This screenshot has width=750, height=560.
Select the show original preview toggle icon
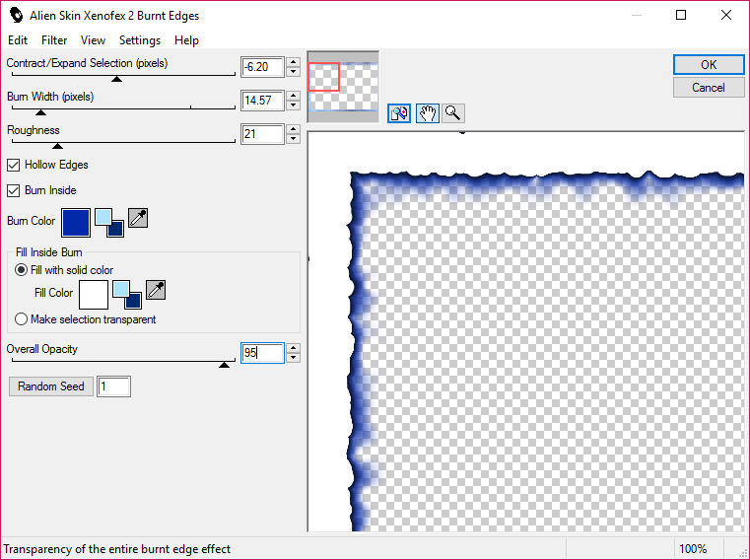[x=399, y=113]
